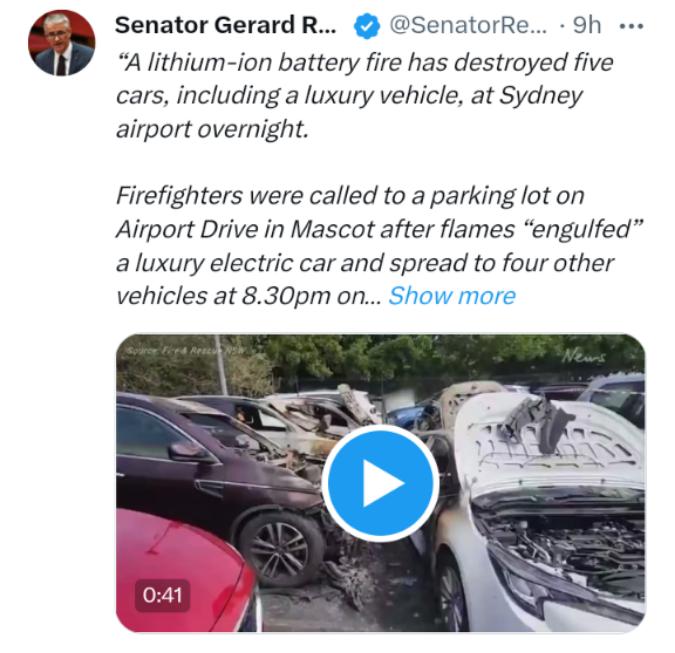Click the blue verified checkmark badge
The image size is (675, 653).
(x=367, y=24)
